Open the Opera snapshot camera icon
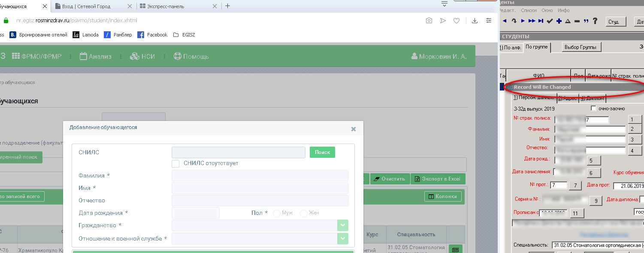 (x=429, y=21)
